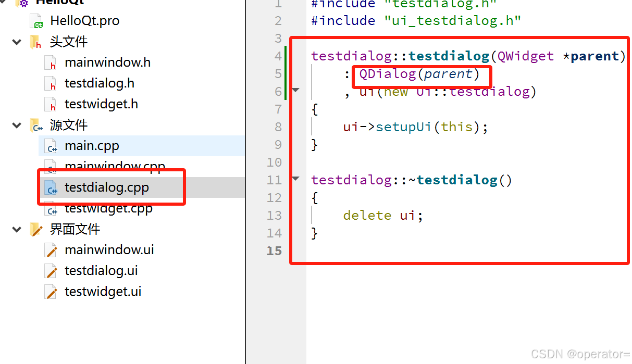This screenshot has height=364, width=632.
Task: Click the ui_testdialog.h include on line 2
Action: (x=452, y=20)
